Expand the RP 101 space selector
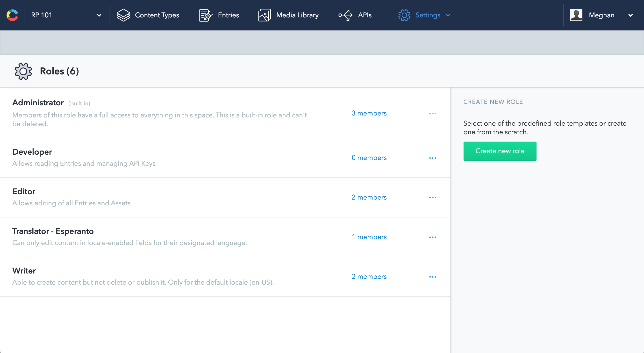The width and height of the screenshot is (644, 353). click(x=99, y=15)
